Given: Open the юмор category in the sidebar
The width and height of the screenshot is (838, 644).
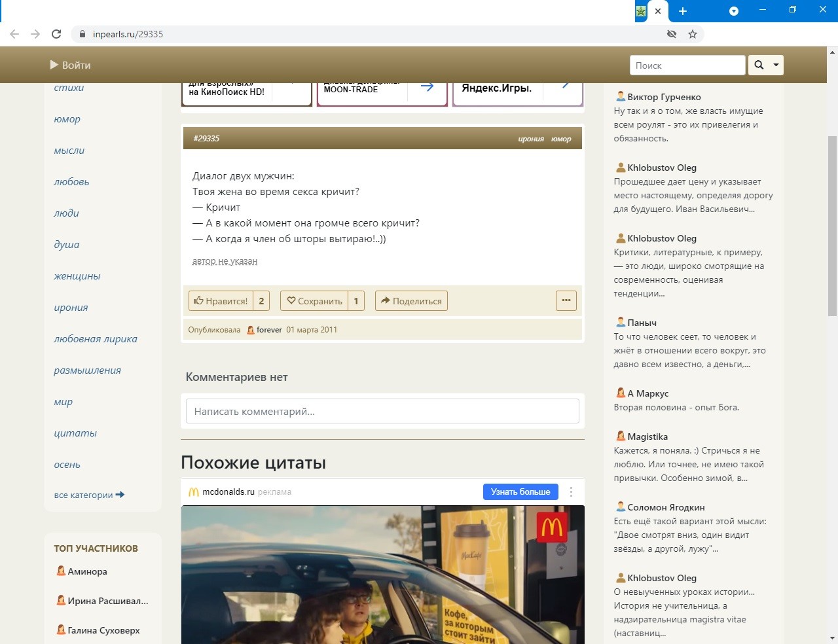Looking at the screenshot, I should [x=67, y=119].
